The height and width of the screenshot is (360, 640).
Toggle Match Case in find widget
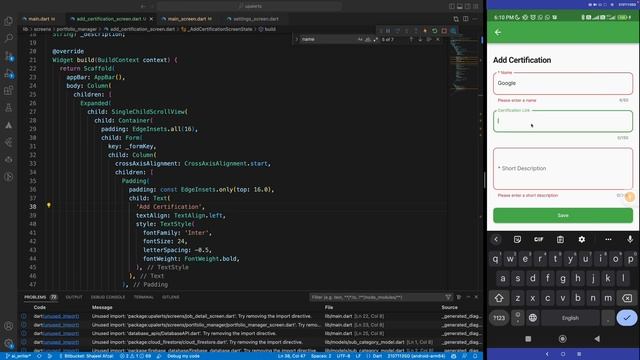click(x=360, y=40)
